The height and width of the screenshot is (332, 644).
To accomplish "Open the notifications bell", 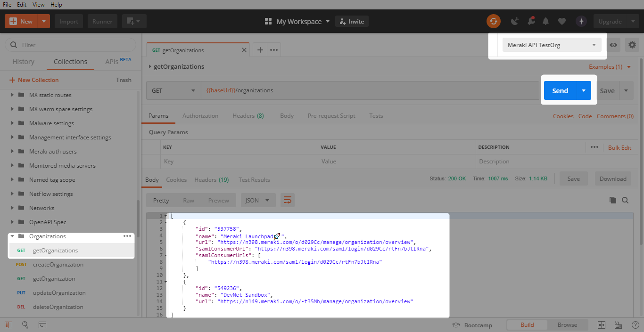I will click(546, 21).
